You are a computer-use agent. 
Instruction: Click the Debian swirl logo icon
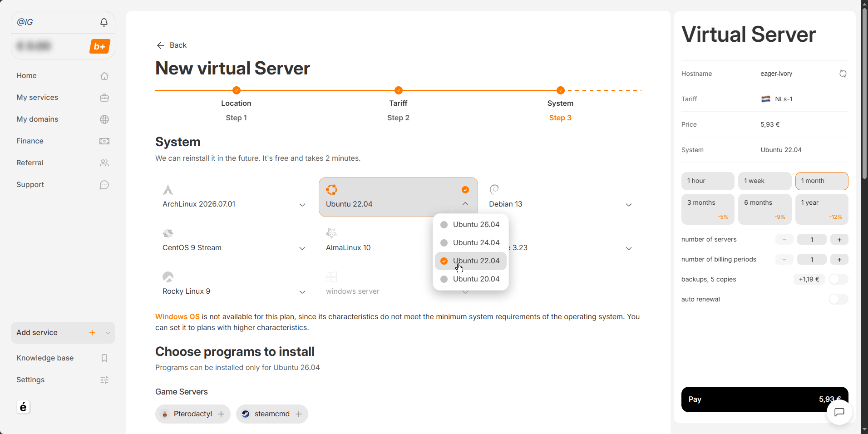pos(494,189)
